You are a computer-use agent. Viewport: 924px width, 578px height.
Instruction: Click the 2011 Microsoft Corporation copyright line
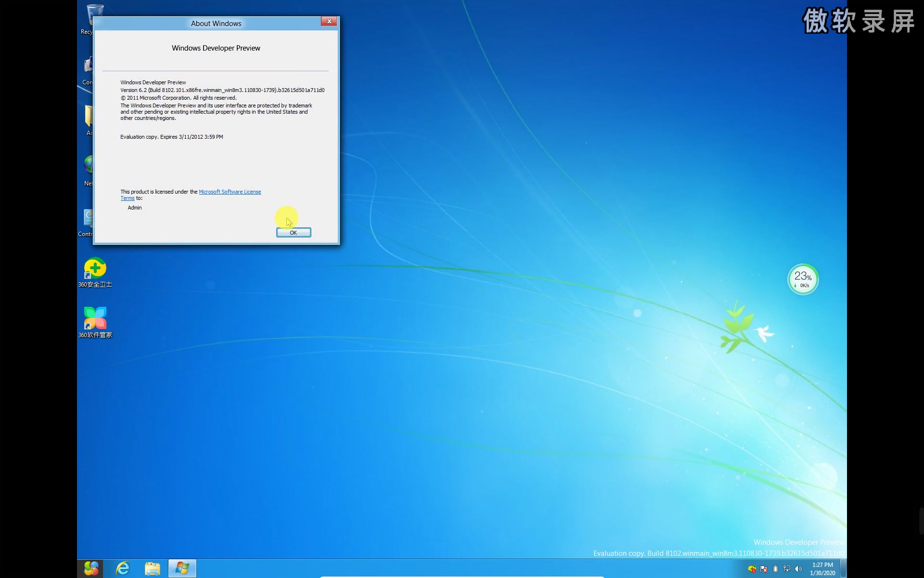point(179,98)
